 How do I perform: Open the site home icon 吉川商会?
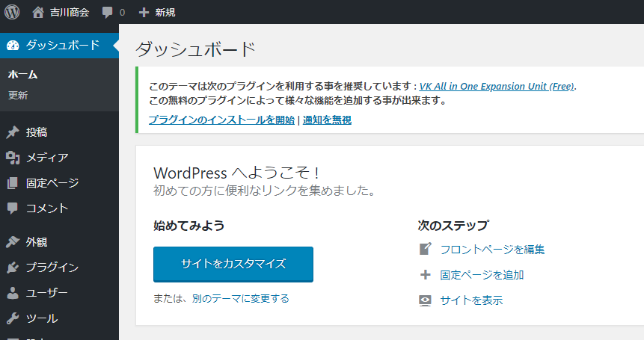pos(38,12)
